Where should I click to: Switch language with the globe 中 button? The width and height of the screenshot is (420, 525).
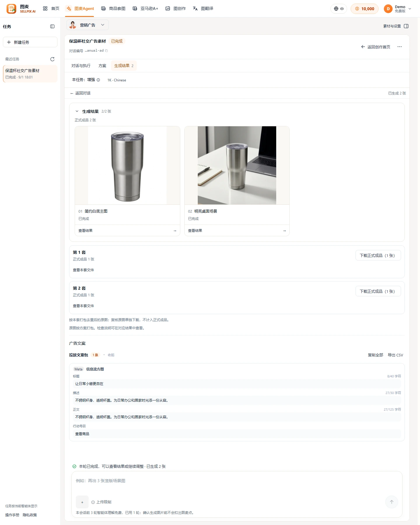click(x=339, y=9)
